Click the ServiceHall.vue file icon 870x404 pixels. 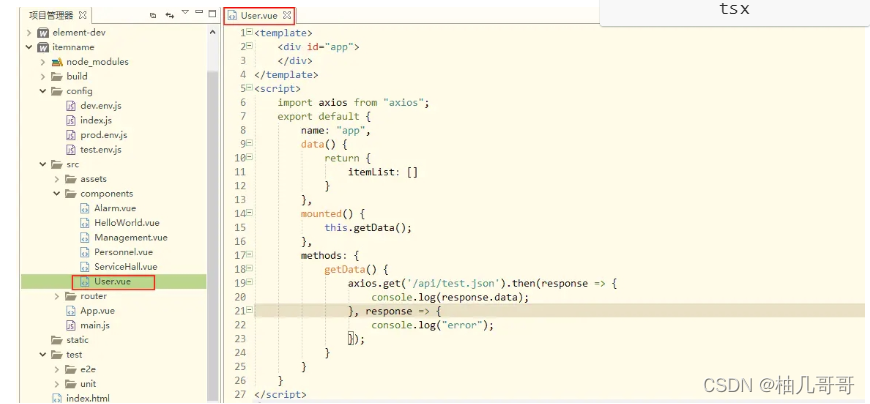tap(84, 267)
